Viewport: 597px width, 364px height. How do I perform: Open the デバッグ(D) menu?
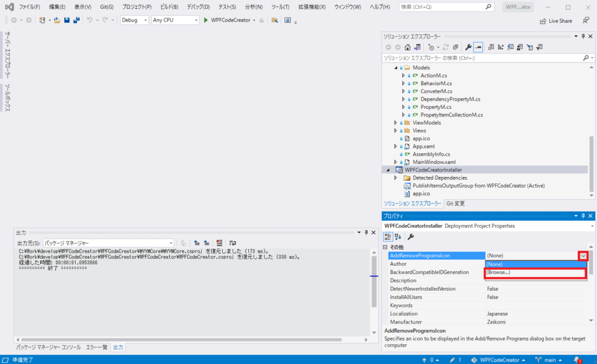198,7
